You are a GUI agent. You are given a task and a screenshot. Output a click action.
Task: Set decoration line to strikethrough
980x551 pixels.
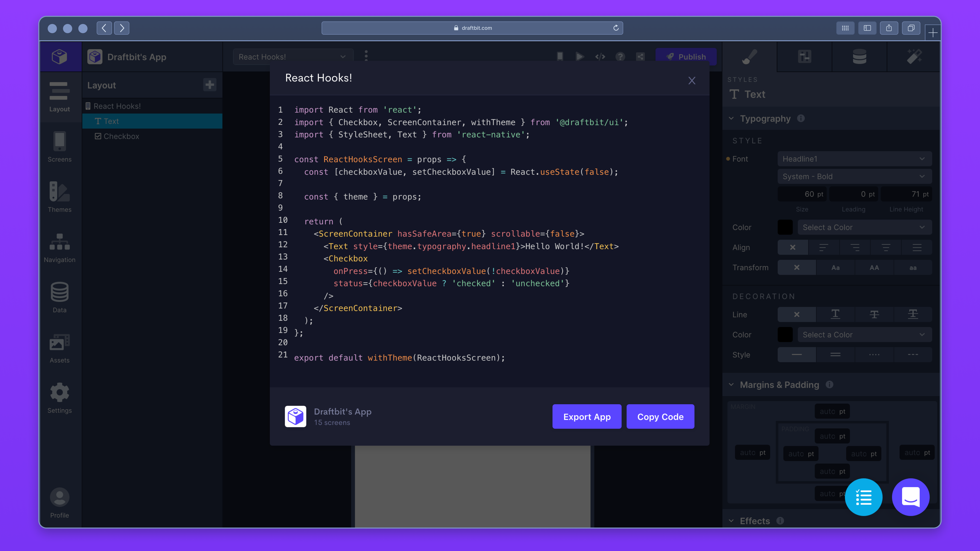click(874, 314)
